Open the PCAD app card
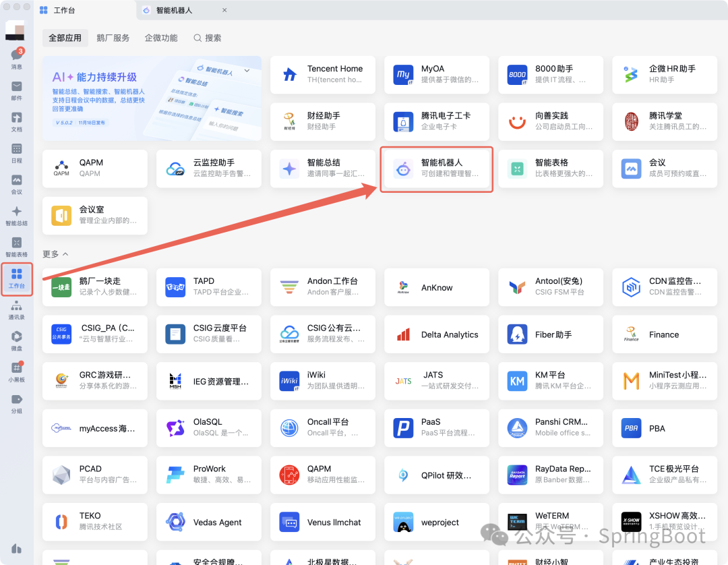The height and width of the screenshot is (565, 728). tap(95, 475)
